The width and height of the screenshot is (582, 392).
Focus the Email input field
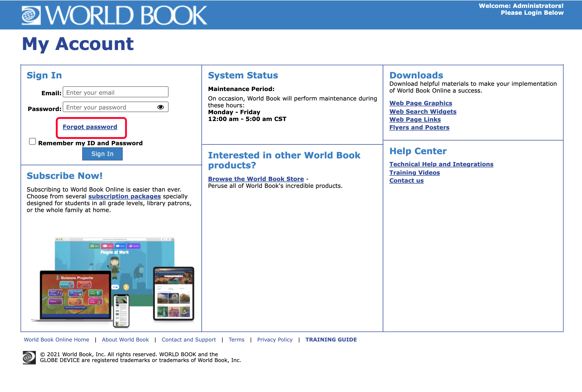(116, 92)
